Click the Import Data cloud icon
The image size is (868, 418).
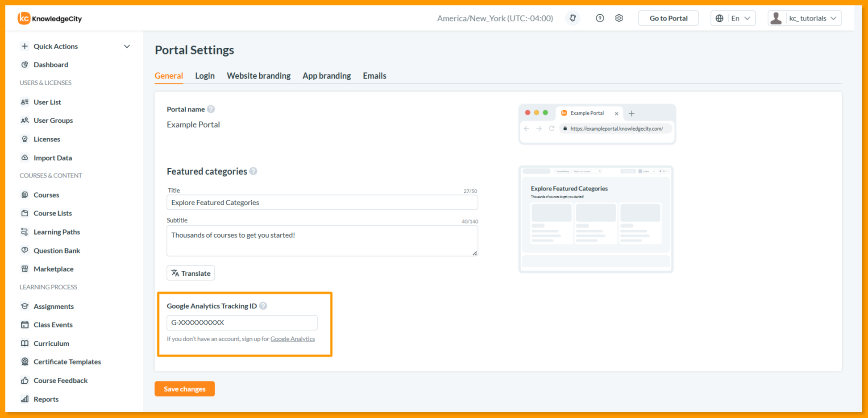click(x=25, y=158)
